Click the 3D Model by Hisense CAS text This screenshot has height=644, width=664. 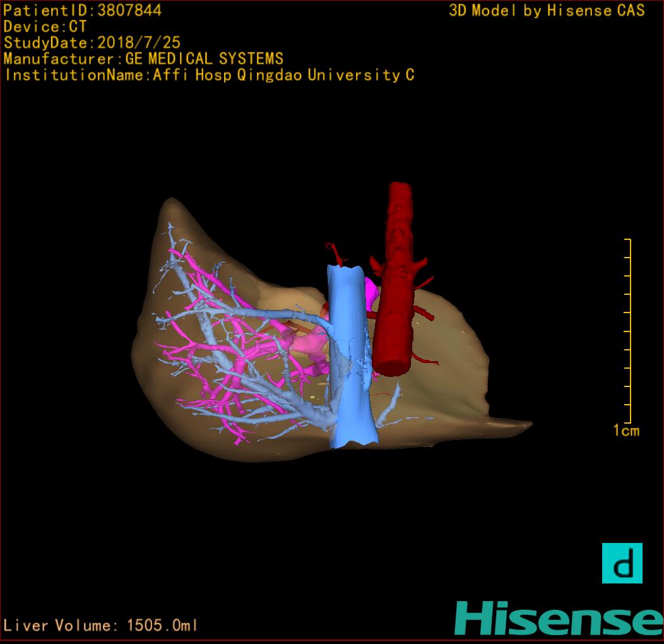(x=547, y=11)
